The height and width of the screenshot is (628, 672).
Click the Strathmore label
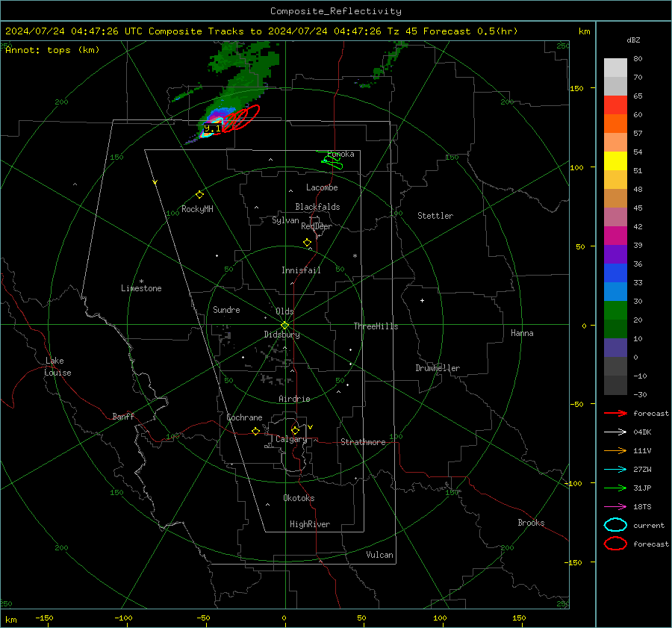(x=363, y=442)
